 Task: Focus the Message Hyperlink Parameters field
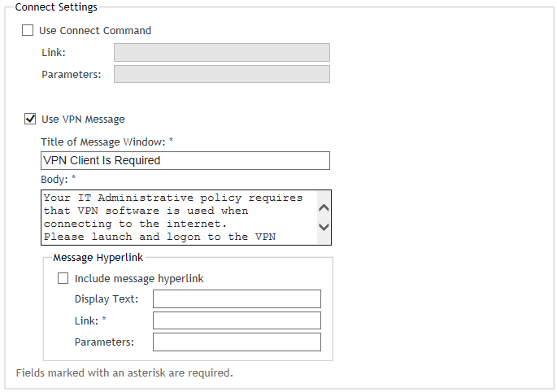[x=237, y=342]
